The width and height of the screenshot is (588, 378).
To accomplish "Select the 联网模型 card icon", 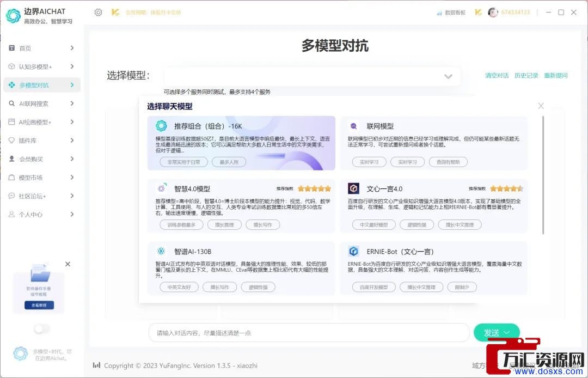I will (353, 126).
